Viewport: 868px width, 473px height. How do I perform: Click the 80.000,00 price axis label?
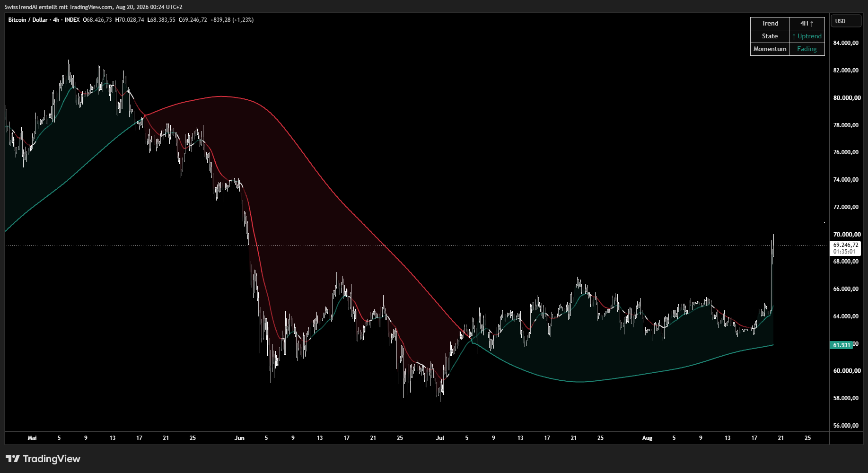tap(846, 98)
